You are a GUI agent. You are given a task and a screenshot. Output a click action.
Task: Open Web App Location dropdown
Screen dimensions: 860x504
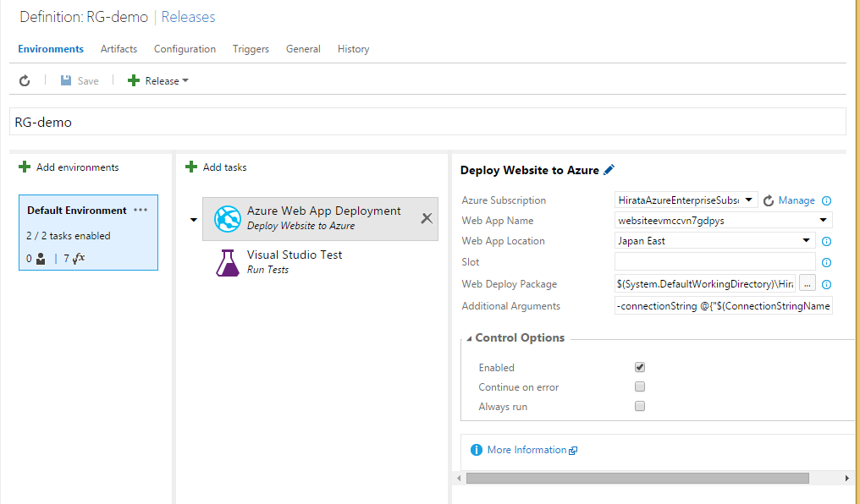806,240
